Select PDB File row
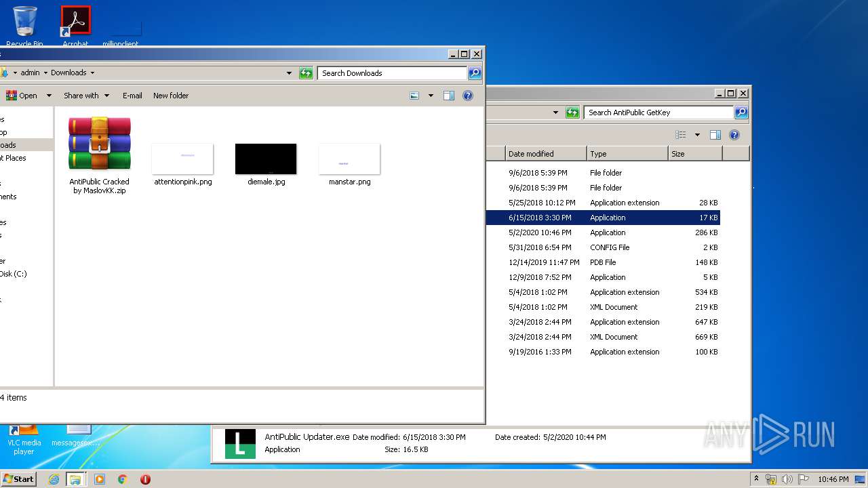Viewport: 868px width, 488px height. pos(603,262)
